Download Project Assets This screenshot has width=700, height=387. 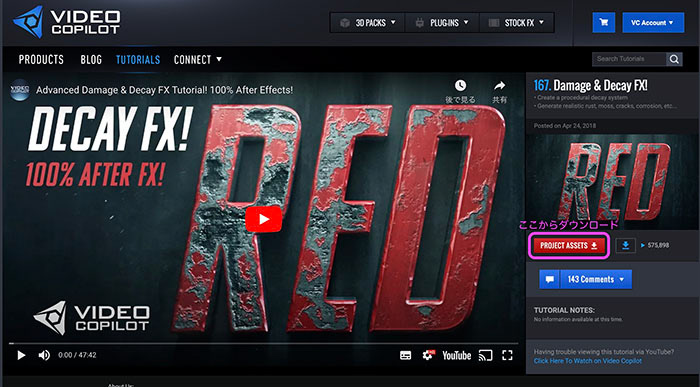[569, 246]
